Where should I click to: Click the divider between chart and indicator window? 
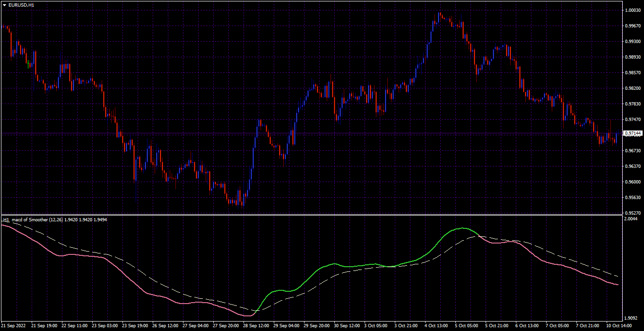pyautogui.click(x=311, y=215)
